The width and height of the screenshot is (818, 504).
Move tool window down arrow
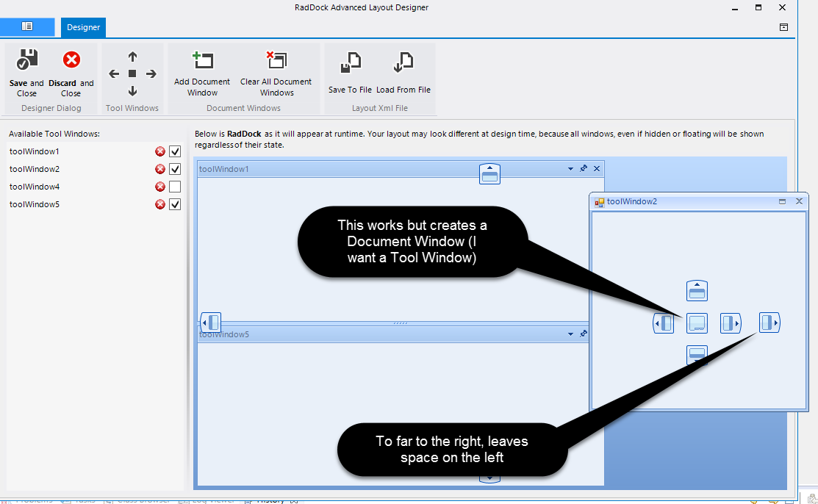click(x=132, y=91)
